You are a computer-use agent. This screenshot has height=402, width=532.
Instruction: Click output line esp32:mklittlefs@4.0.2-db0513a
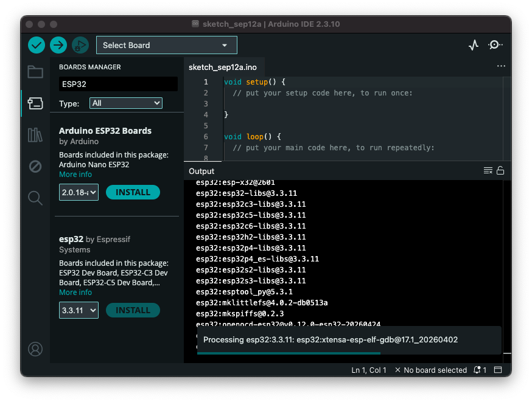262,303
